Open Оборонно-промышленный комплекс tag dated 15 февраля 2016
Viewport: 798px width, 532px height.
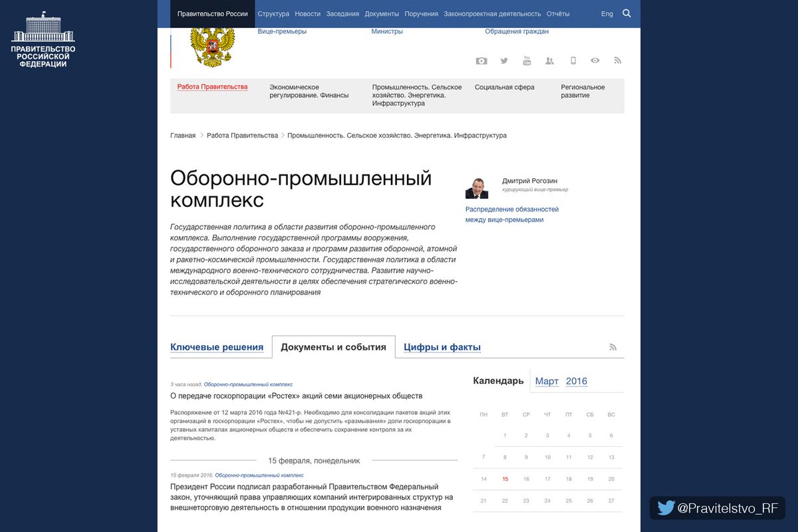click(259, 475)
